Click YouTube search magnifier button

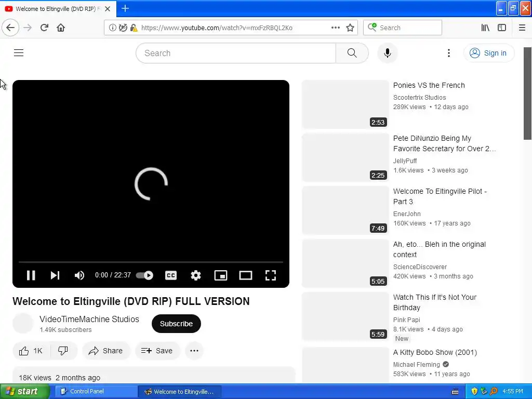(x=352, y=53)
